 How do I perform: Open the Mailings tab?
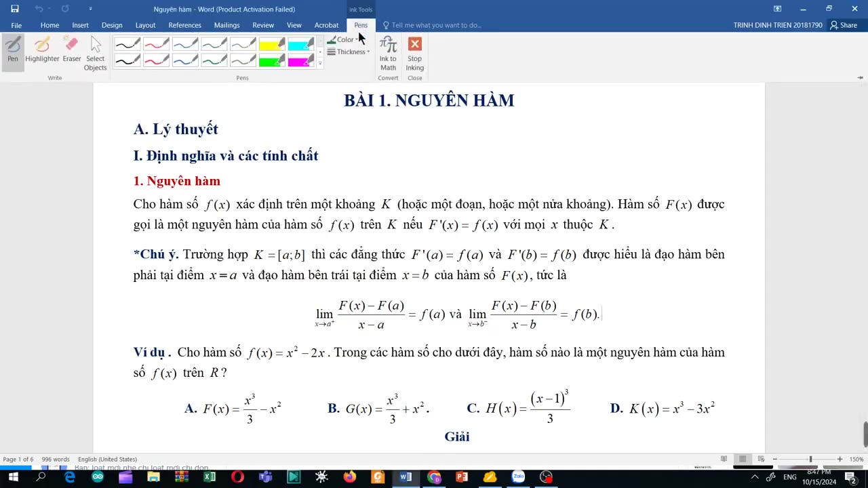tap(226, 25)
